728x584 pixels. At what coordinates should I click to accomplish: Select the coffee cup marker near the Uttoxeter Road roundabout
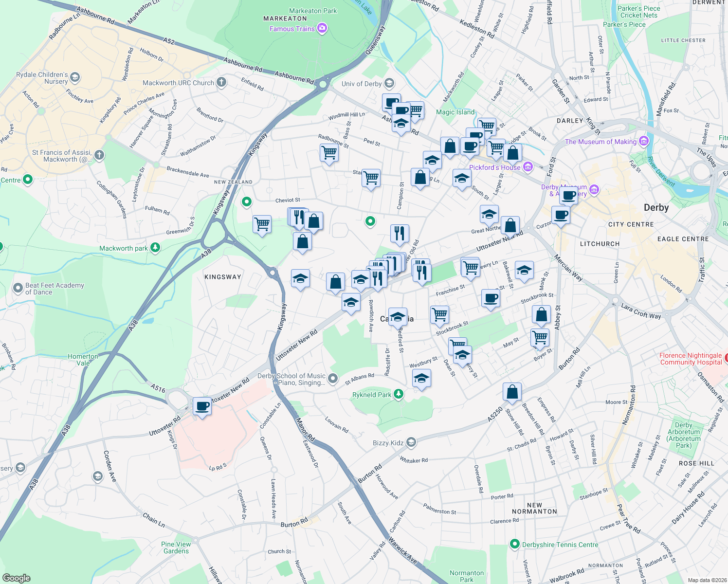(202, 406)
